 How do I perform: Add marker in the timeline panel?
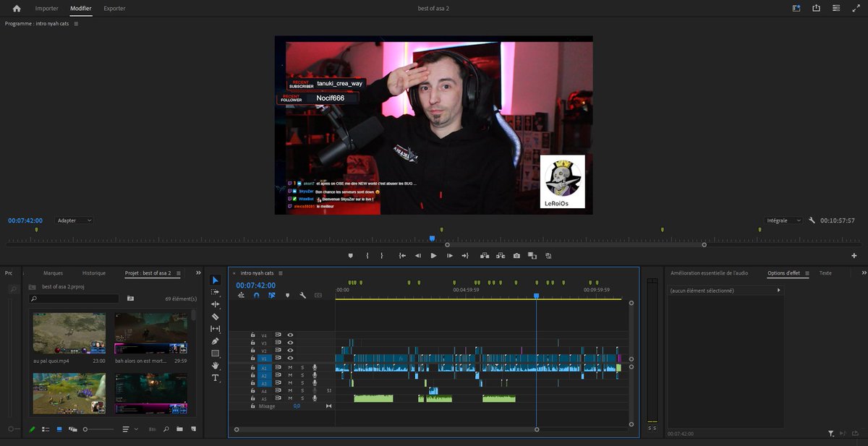[x=287, y=295]
